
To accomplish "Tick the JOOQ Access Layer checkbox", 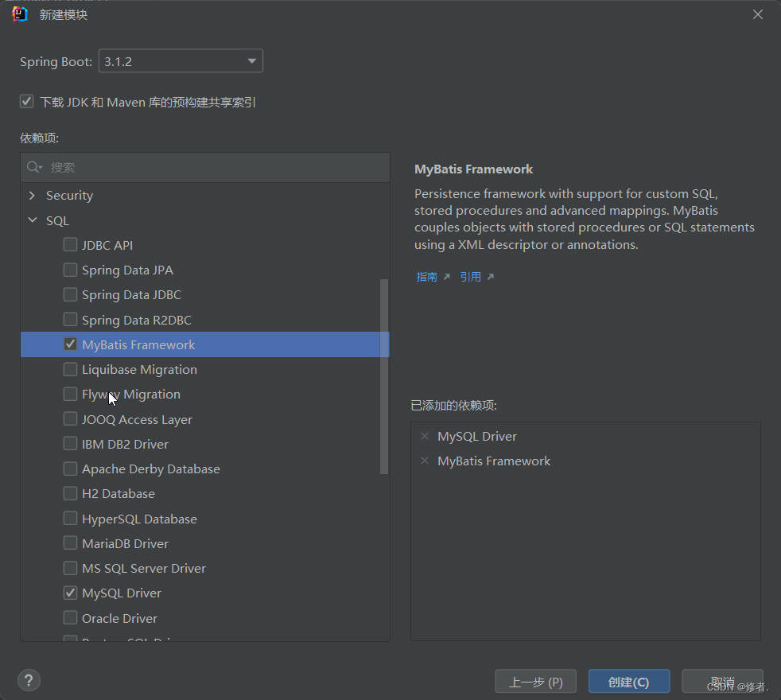I will 70,419.
